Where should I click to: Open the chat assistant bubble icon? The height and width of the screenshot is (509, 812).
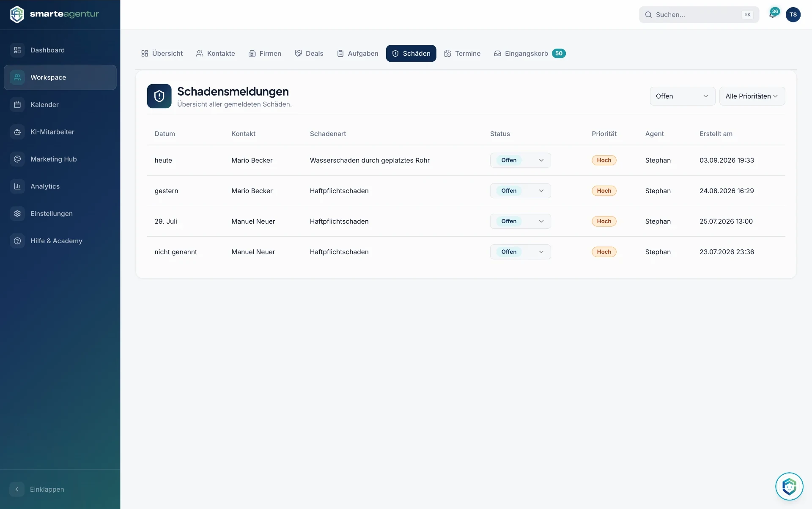pyautogui.click(x=789, y=487)
